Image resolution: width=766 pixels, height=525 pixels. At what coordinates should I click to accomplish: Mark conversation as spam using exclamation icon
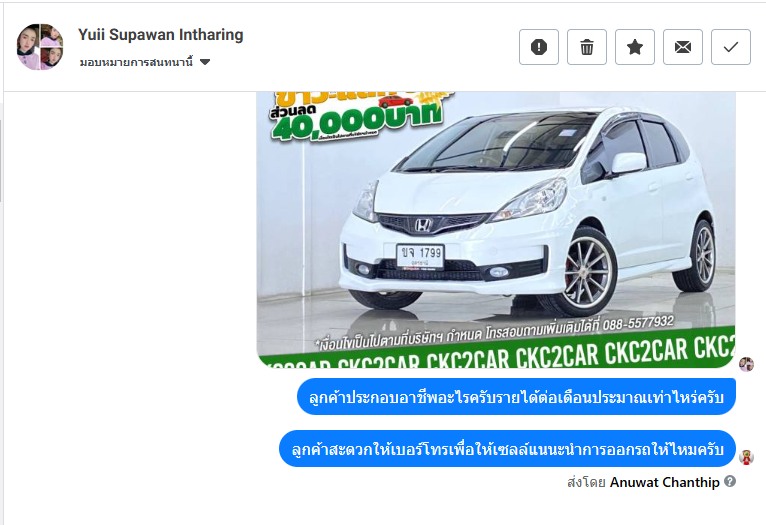pos(539,47)
